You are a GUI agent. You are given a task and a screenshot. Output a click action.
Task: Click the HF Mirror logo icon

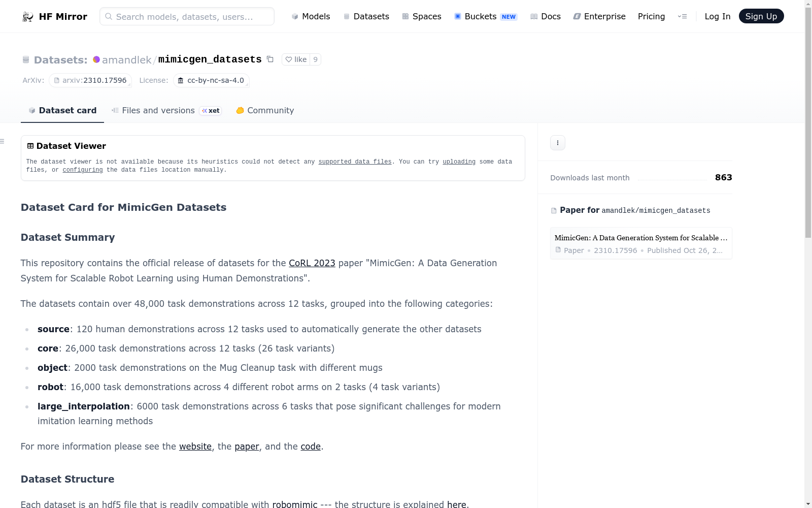pos(27,17)
